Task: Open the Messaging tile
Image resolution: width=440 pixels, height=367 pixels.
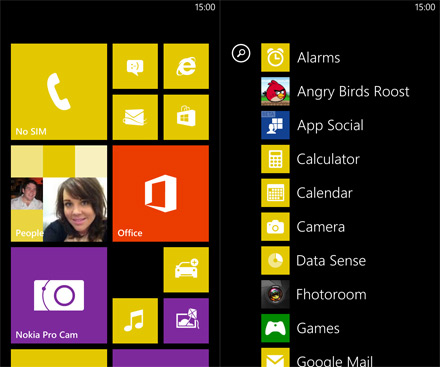Action: point(135,66)
